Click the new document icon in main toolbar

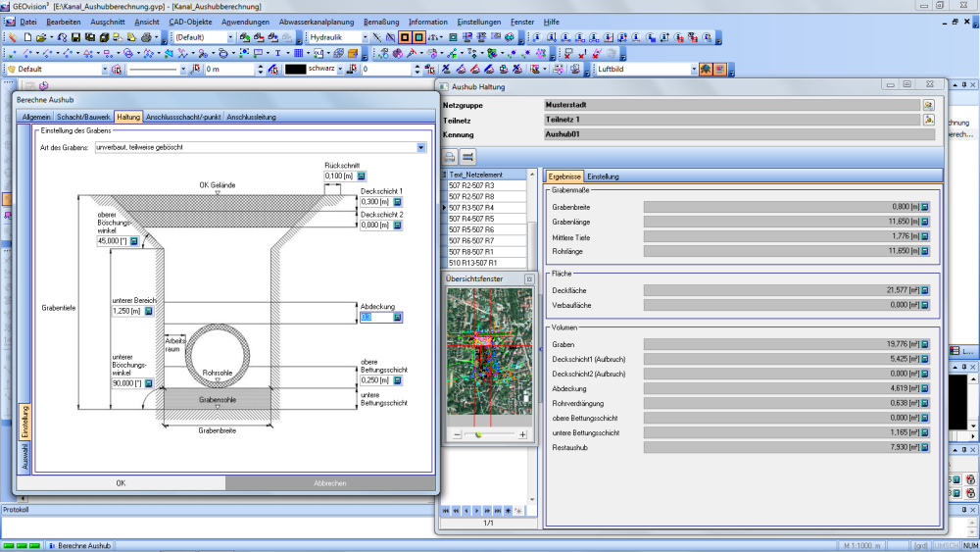point(27,37)
